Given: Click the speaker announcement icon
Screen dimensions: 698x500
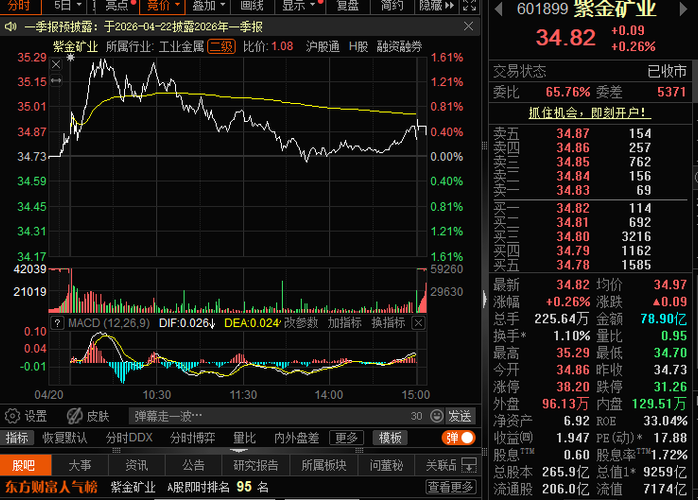Looking at the screenshot, I should (10, 27).
